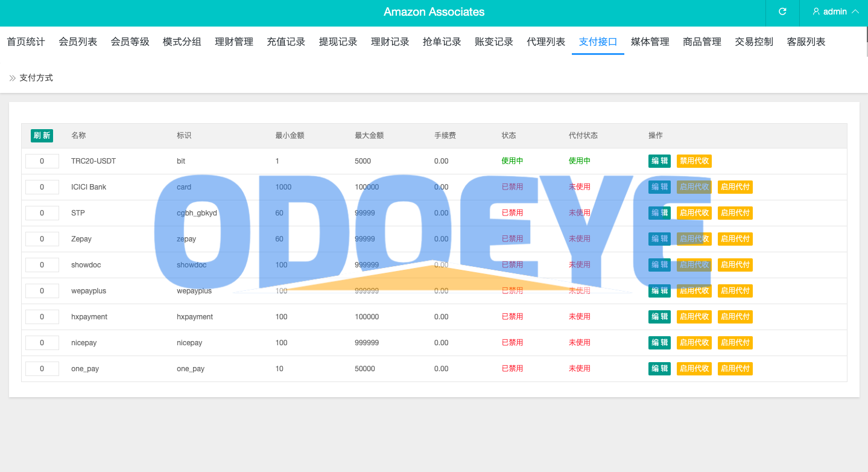The height and width of the screenshot is (472, 868).
Task: Switch to the 会员列表 tab
Action: (x=78, y=42)
